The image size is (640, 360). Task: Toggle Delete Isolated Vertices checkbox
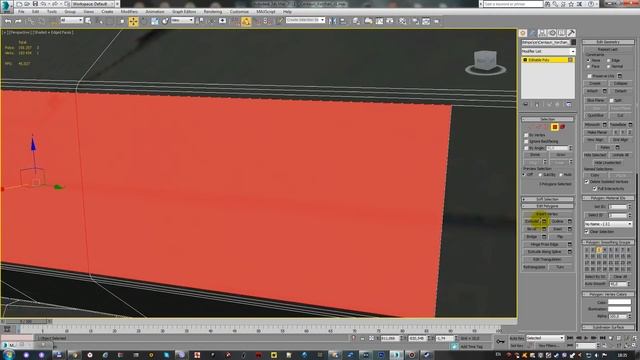click(x=587, y=182)
